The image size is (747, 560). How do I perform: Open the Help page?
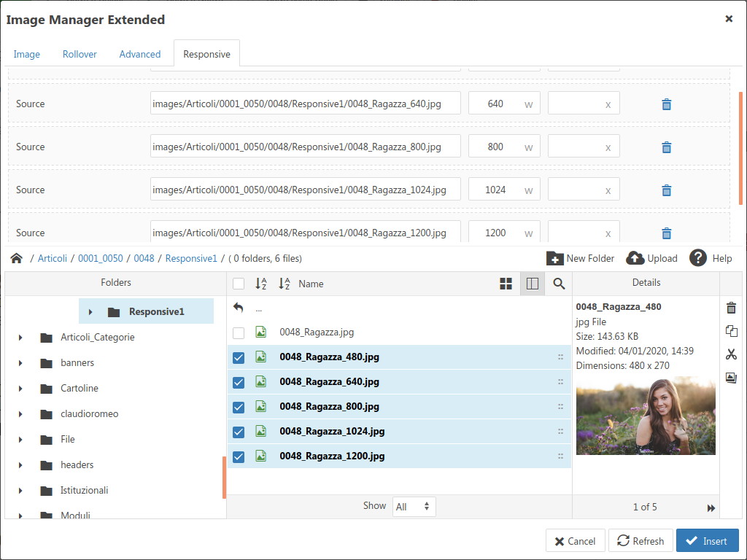click(x=711, y=258)
